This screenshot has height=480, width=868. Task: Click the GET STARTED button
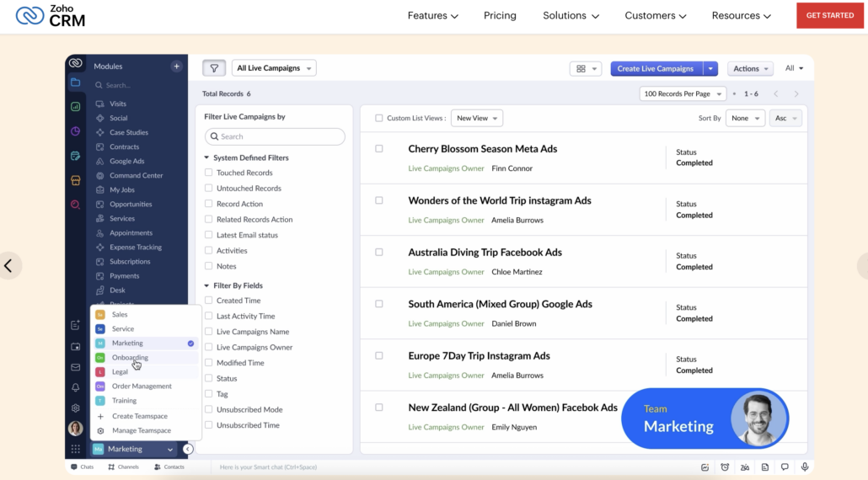tap(830, 15)
